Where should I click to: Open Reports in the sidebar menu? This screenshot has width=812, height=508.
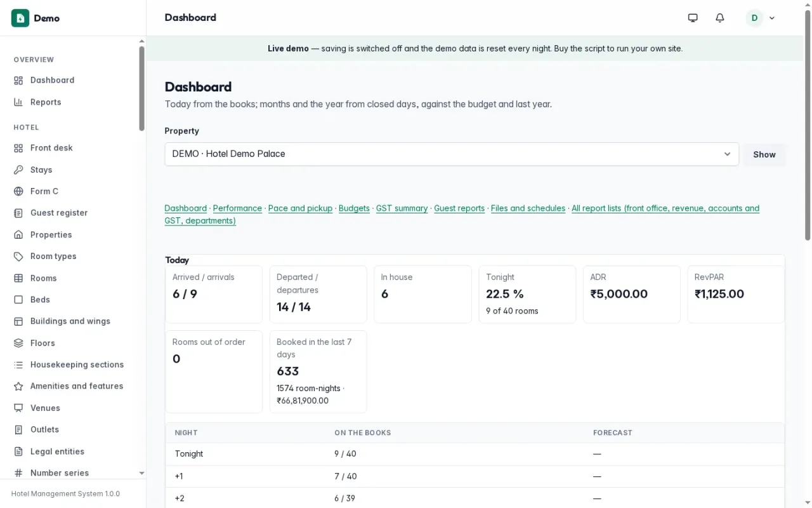[46, 102]
